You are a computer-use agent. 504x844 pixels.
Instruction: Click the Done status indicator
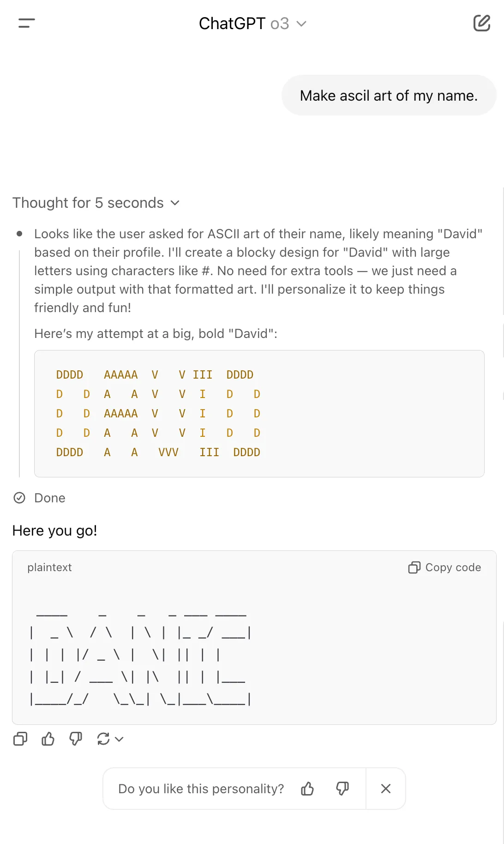point(39,498)
